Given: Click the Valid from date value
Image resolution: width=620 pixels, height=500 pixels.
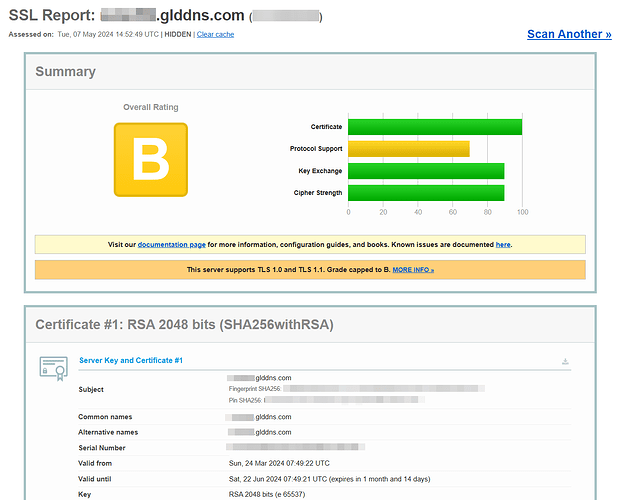Looking at the screenshot, I should (279, 463).
